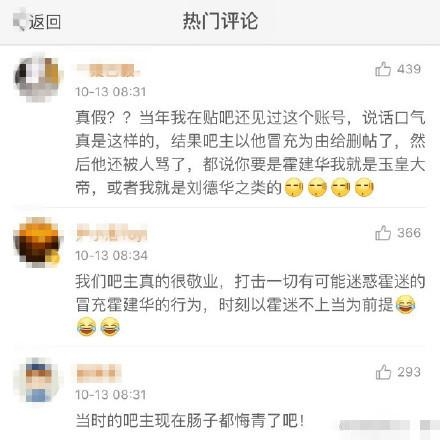Click the 热门评论 page title
The height and width of the screenshot is (440, 440).
click(220, 21)
